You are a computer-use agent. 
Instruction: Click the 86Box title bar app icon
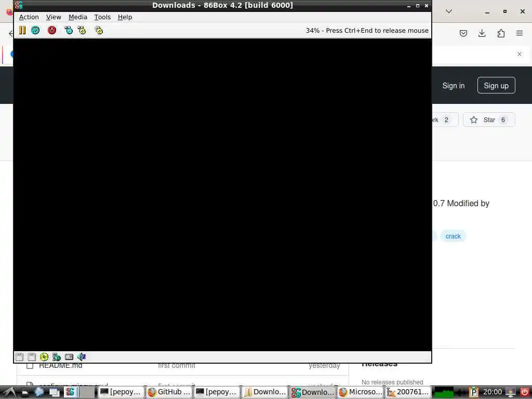[x=19, y=5]
